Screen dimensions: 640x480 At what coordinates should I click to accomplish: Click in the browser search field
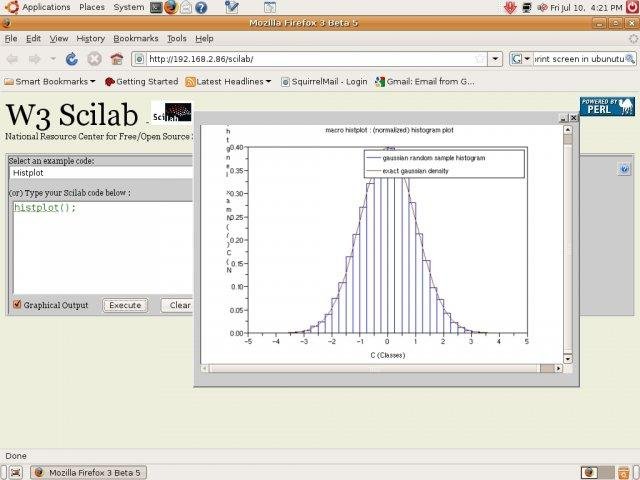(578, 59)
